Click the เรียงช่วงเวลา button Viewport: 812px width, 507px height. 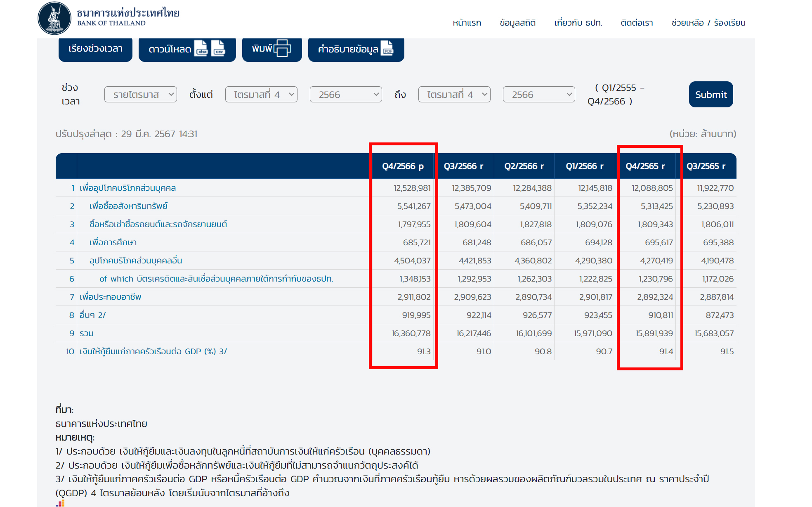(95, 49)
